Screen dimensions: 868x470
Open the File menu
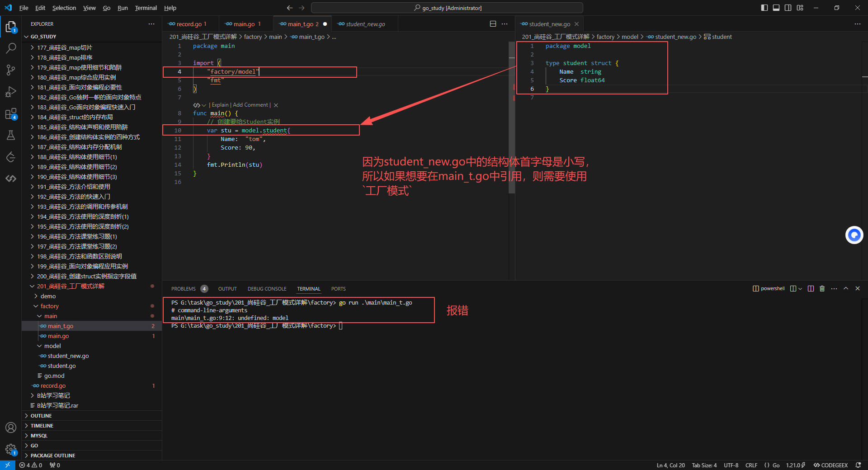(x=24, y=8)
